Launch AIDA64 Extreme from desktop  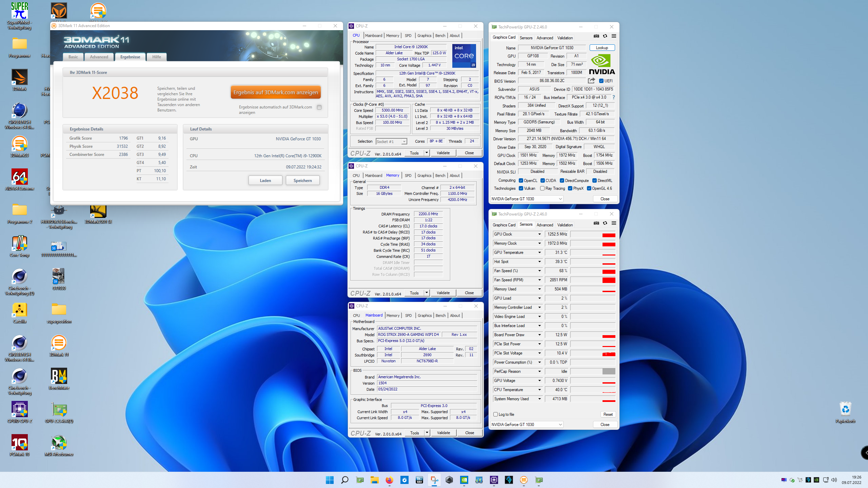[x=19, y=180]
